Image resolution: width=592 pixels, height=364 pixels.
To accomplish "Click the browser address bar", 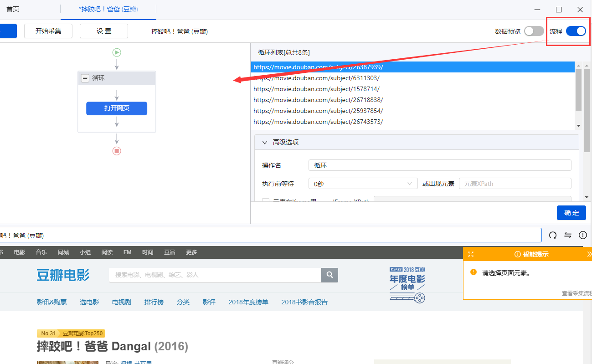I will [271, 235].
